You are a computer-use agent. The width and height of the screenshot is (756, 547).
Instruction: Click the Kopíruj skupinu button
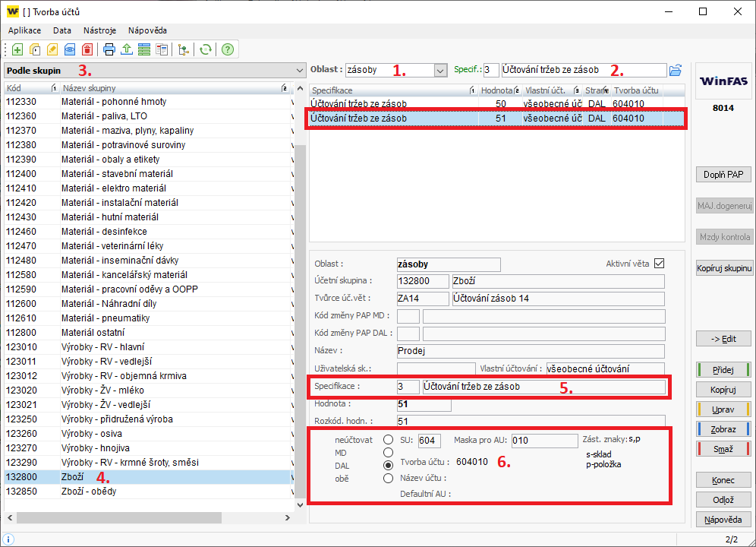point(723,268)
